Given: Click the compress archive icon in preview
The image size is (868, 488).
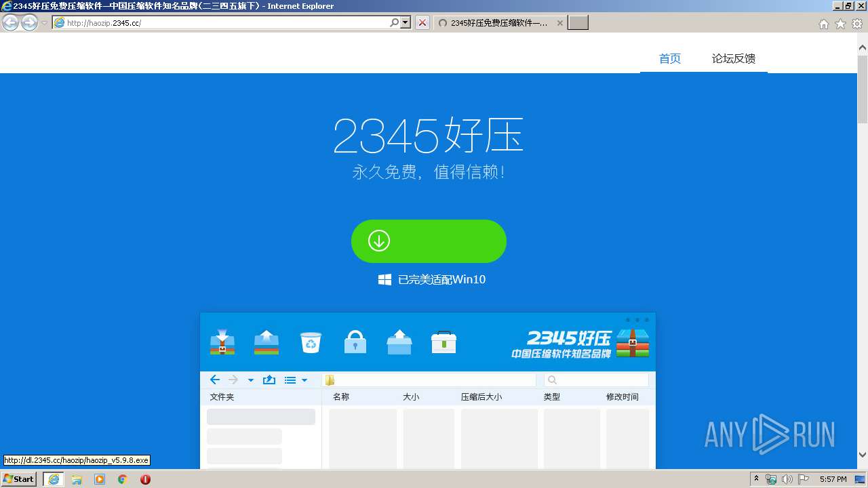Looking at the screenshot, I should coord(222,342).
